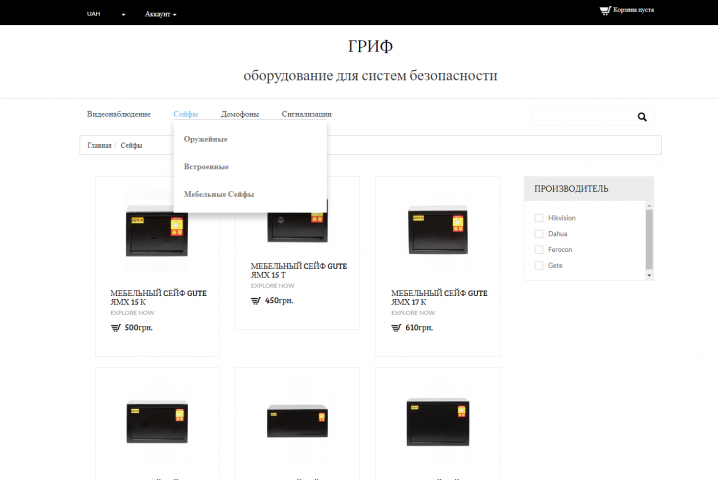Image resolution: width=718 pixels, height=480 pixels.
Task: Open product Мебельный сейф GUTE ЯМХ 15 Т
Action: click(299, 270)
